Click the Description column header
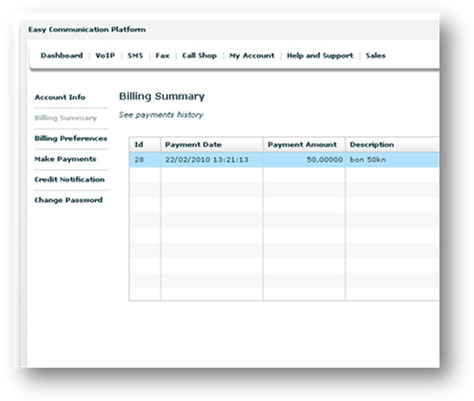The height and width of the screenshot is (401, 474). [x=392, y=145]
